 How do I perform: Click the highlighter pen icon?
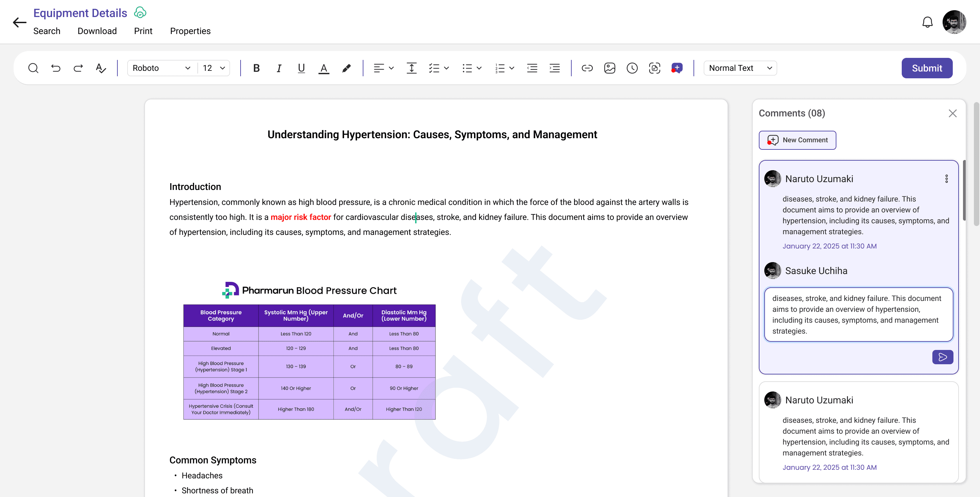pos(346,68)
